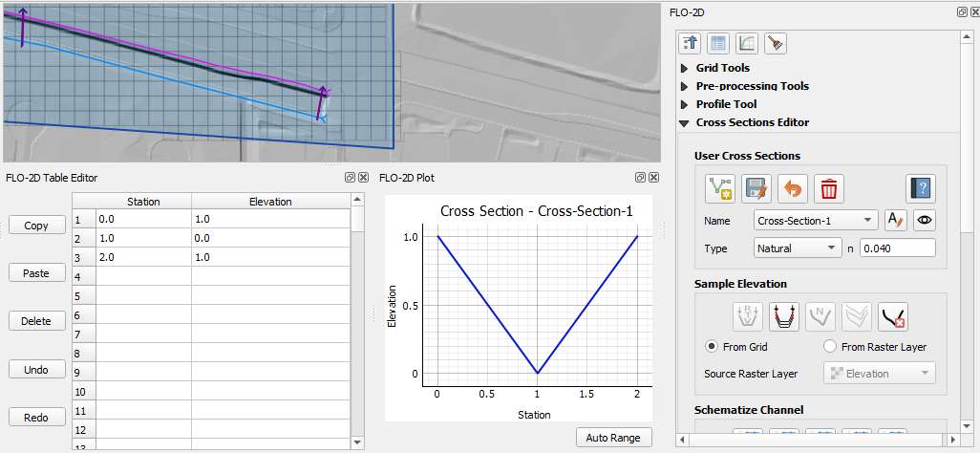Click the Manning's n value field
This screenshot has width=980, height=453.
[x=897, y=248]
